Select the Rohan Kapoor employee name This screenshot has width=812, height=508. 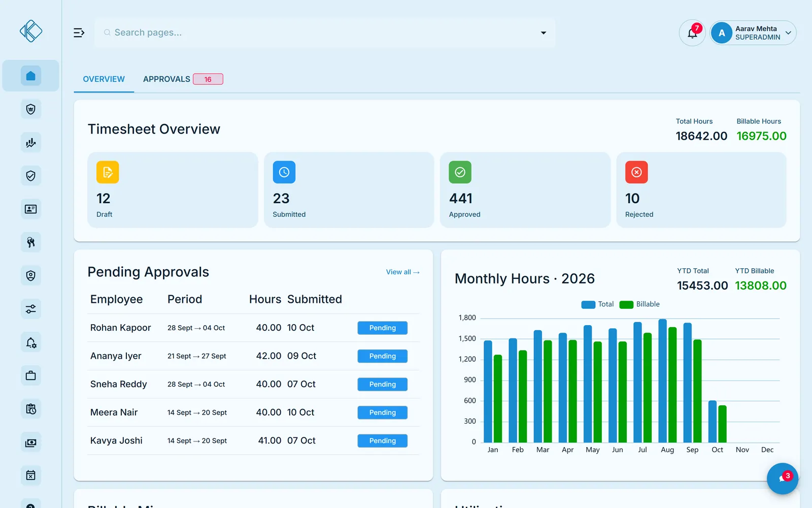(121, 328)
